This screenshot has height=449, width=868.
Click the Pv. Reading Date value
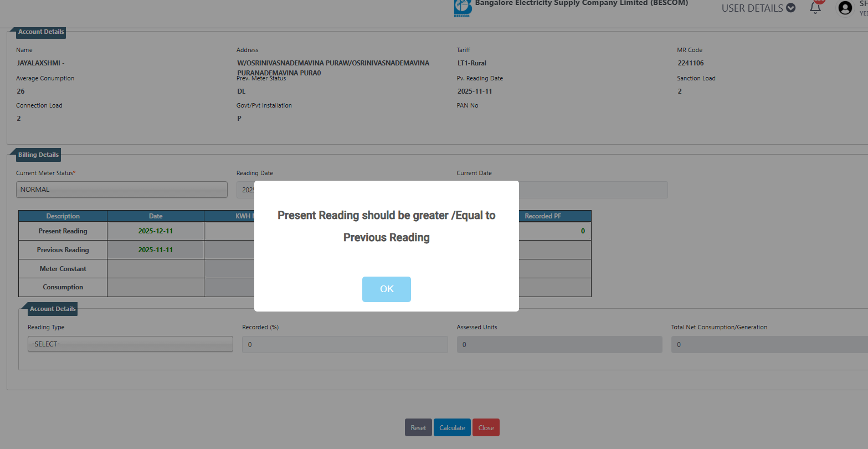[x=475, y=91]
